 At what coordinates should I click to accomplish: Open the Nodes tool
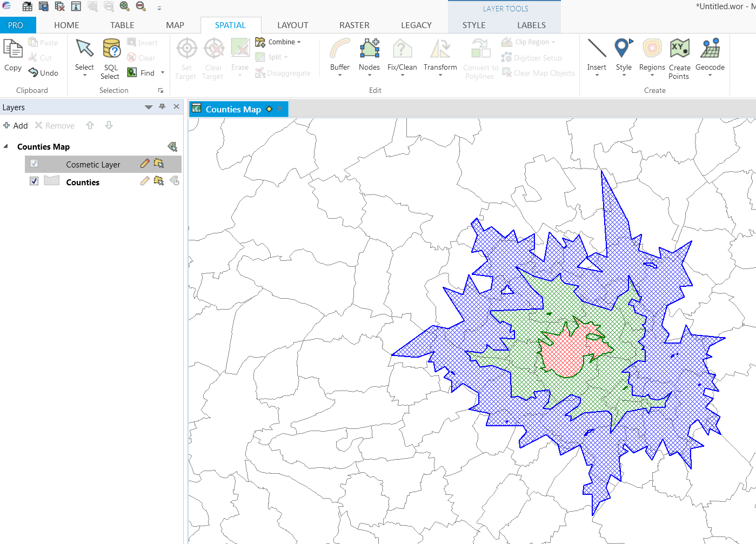[369, 57]
